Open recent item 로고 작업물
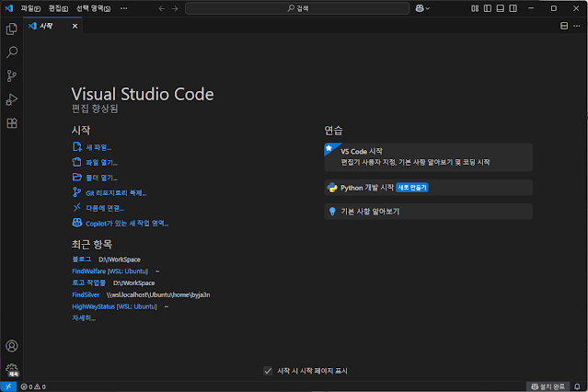The height and width of the screenshot is (392, 588). click(89, 282)
